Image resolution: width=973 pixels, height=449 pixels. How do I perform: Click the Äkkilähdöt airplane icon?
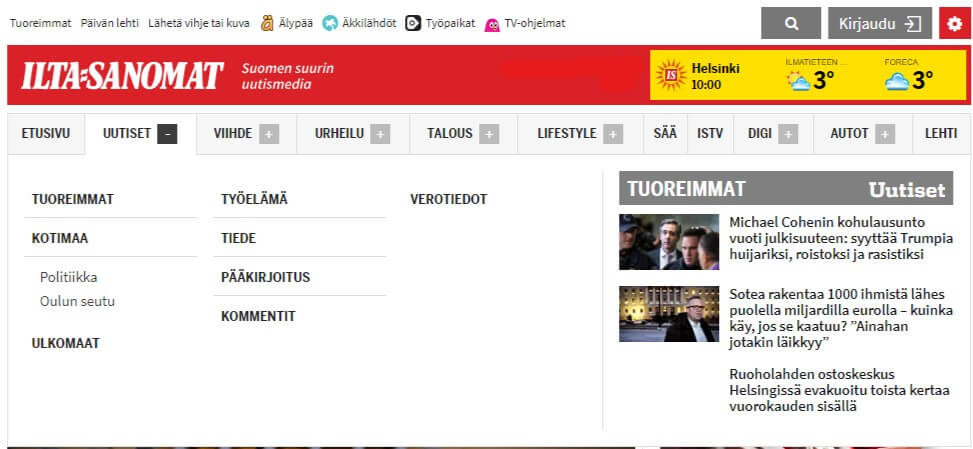(x=330, y=24)
